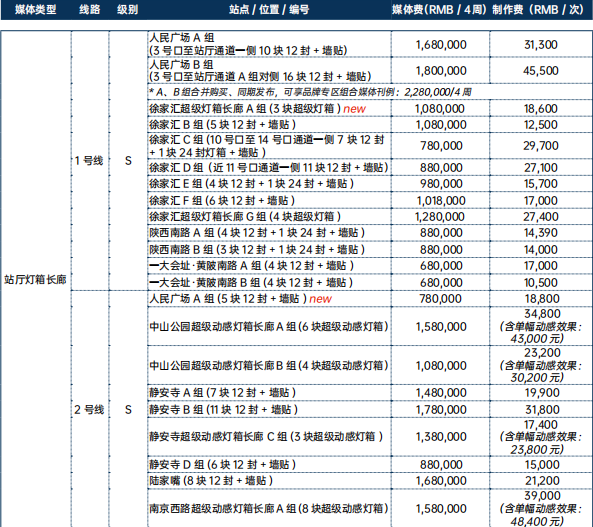Viewport: 593px width, 527px height.
Task: Select media fee 1,018,000 for 徐家汇 F 组
Action: (x=441, y=201)
